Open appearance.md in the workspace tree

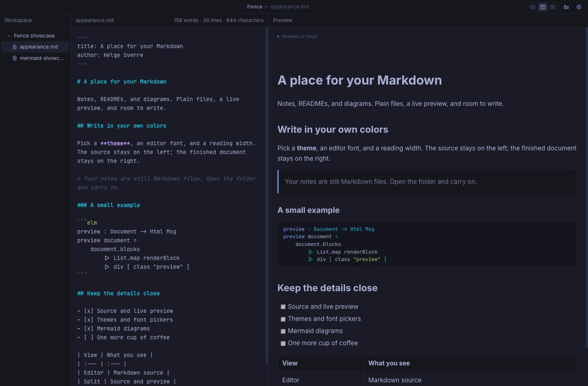point(35,47)
